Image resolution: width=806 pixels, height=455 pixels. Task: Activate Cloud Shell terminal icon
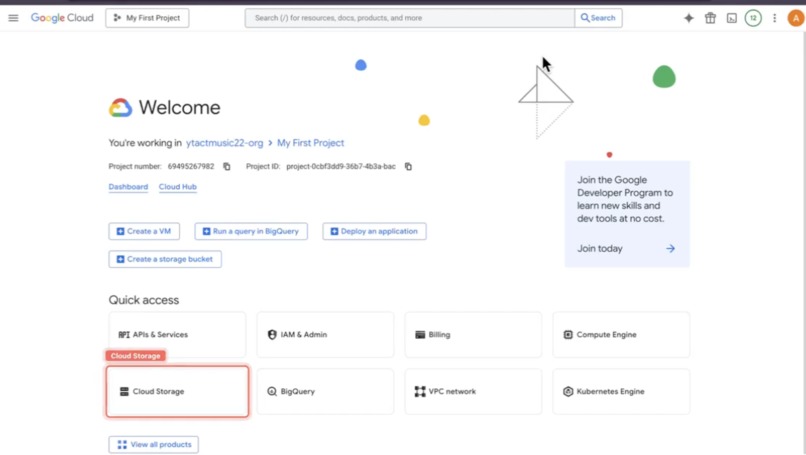click(x=731, y=19)
